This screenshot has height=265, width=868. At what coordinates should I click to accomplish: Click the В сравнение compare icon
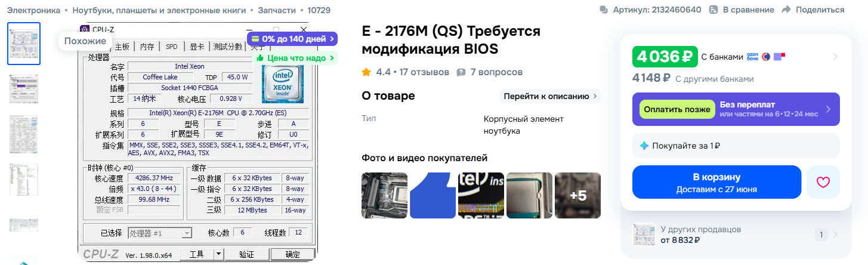point(713,10)
